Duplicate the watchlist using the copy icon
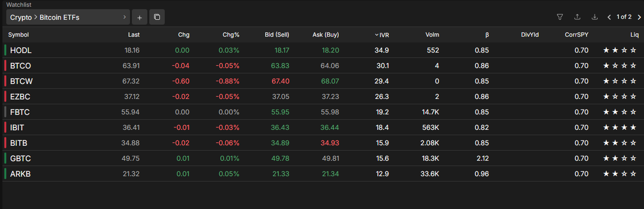Viewport: 644px width, 209px height. point(157,17)
